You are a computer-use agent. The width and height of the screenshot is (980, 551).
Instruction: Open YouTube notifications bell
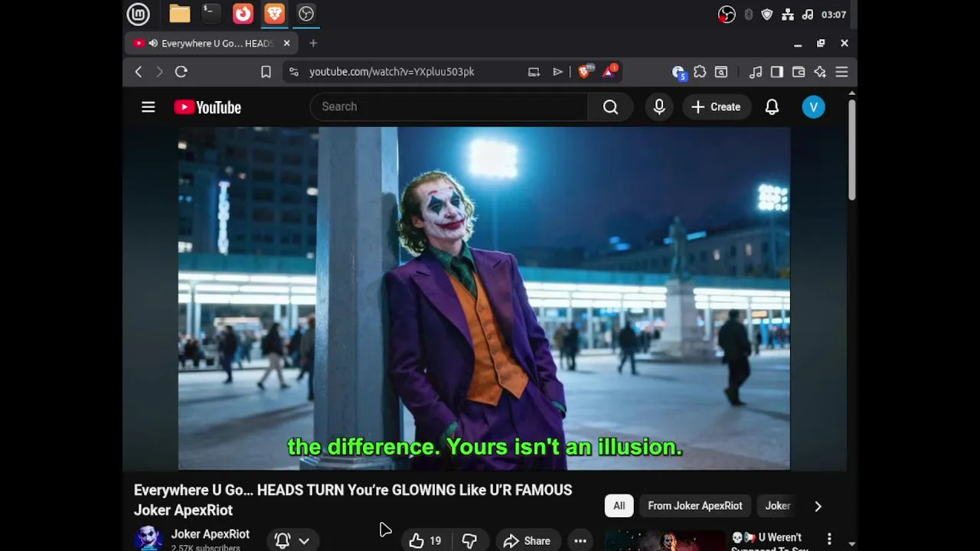[772, 107]
